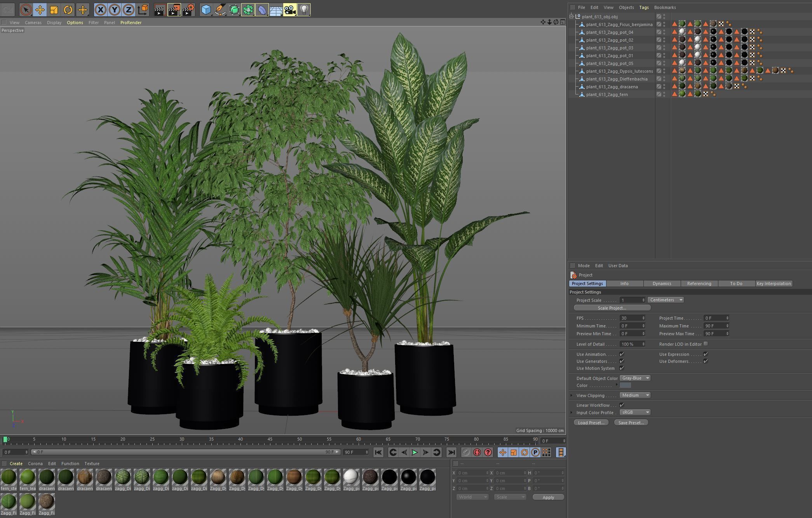Image resolution: width=812 pixels, height=518 pixels.
Task: Click into the FPS value field
Action: pyautogui.click(x=630, y=318)
